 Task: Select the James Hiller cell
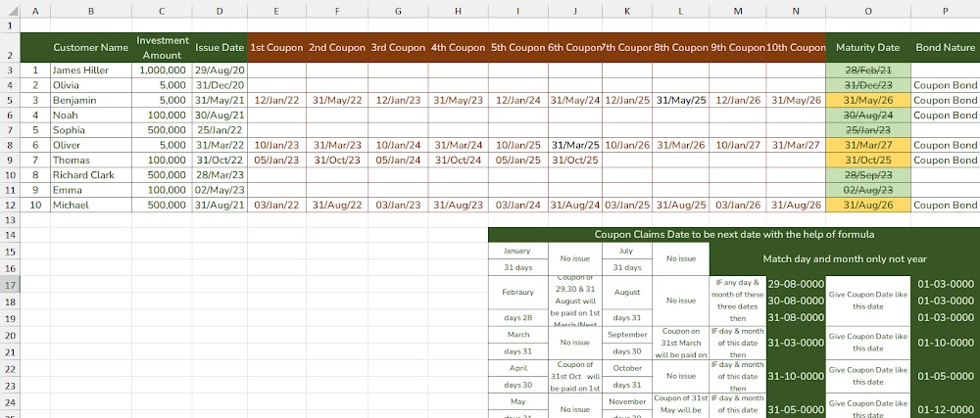90,70
